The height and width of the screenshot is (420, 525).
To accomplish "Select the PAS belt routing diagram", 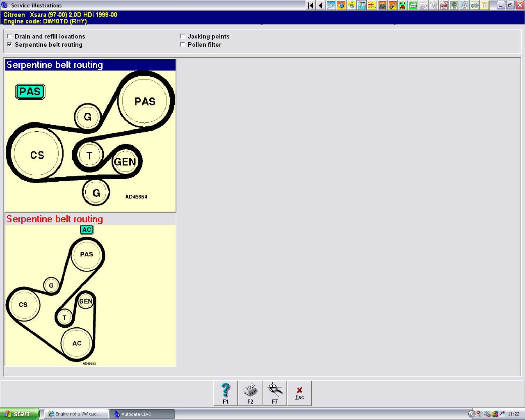I will pyautogui.click(x=90, y=137).
